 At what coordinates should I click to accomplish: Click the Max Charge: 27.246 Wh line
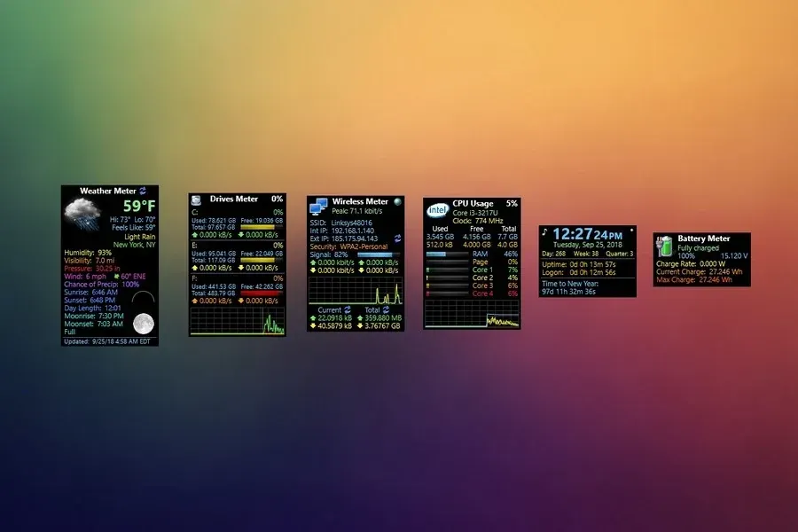coord(694,280)
